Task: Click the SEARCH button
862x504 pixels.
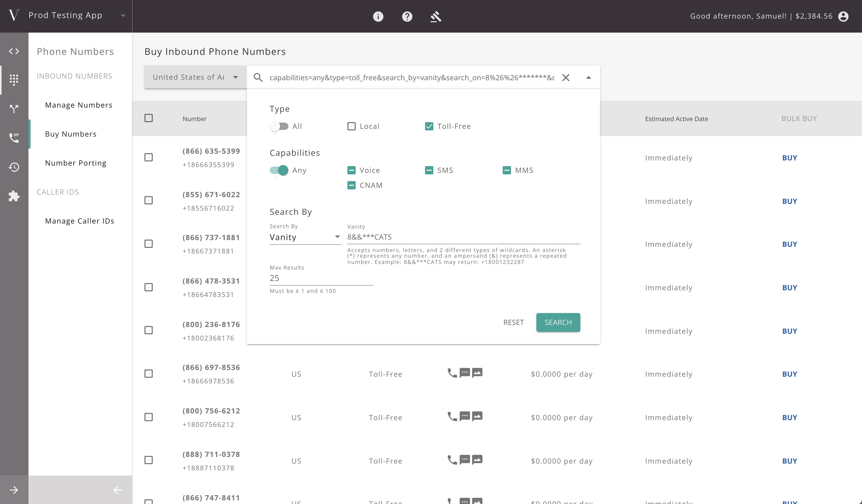Action: tap(558, 322)
